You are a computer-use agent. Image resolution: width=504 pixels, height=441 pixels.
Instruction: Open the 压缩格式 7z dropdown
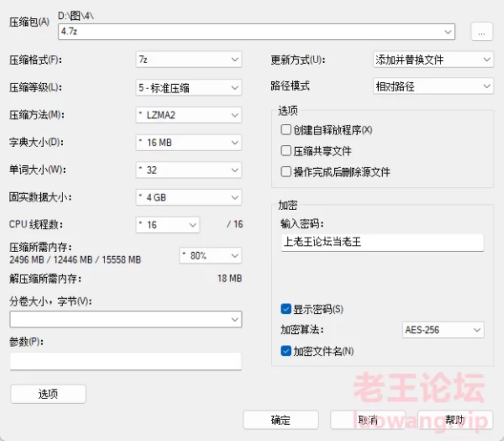click(188, 59)
